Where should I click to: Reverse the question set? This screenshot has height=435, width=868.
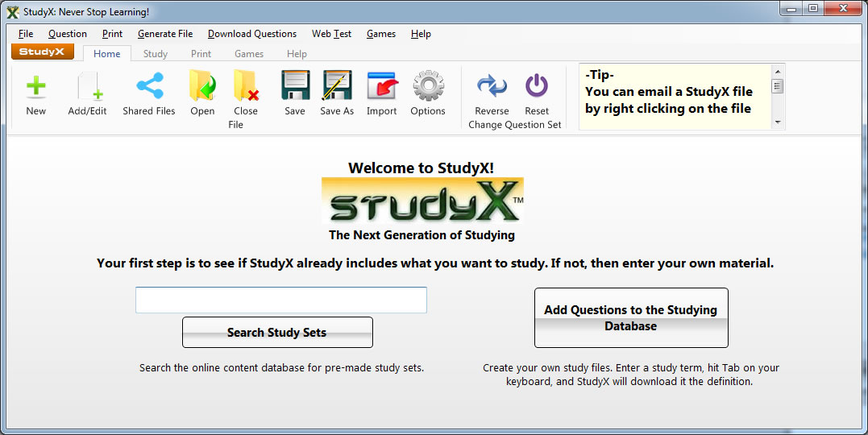click(x=492, y=95)
